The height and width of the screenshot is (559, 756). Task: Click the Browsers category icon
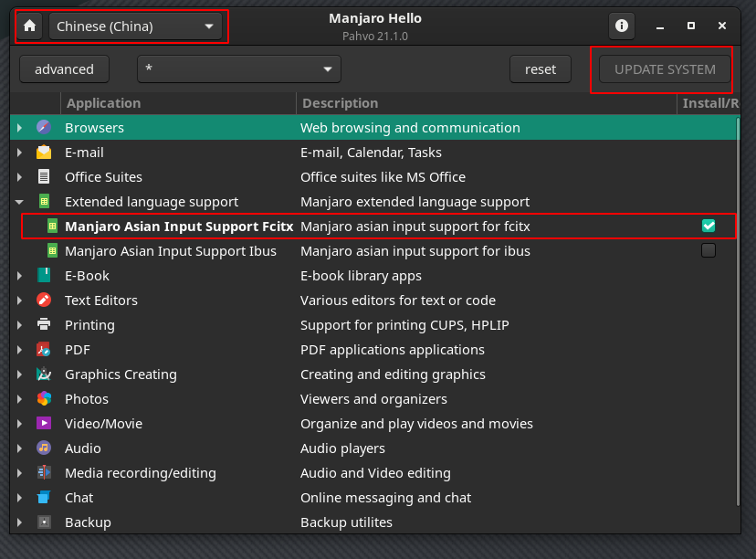(x=44, y=127)
